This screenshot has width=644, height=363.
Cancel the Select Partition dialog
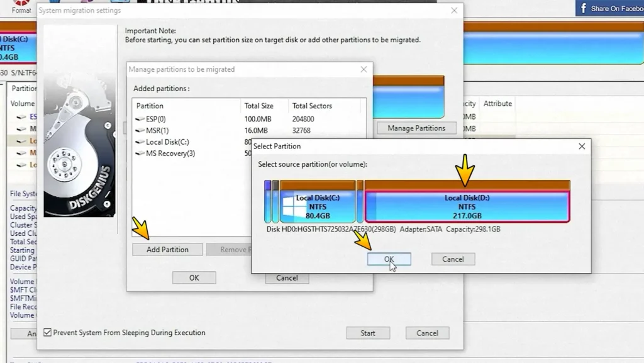pos(453,259)
